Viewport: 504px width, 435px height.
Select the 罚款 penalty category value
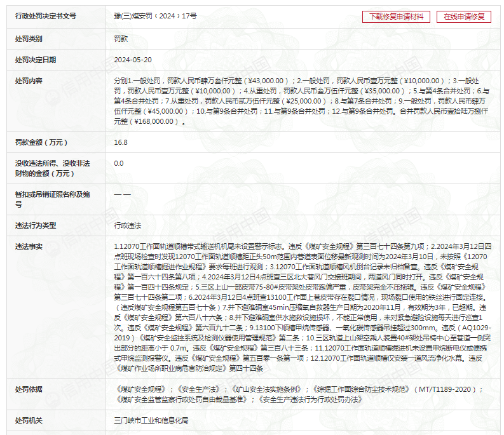121,39
